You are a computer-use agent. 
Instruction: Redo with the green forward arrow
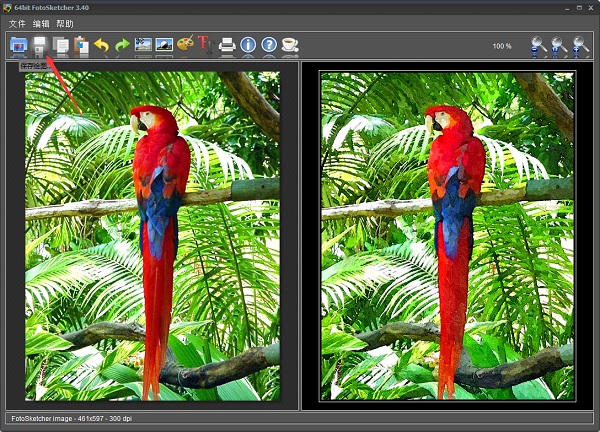click(x=122, y=45)
